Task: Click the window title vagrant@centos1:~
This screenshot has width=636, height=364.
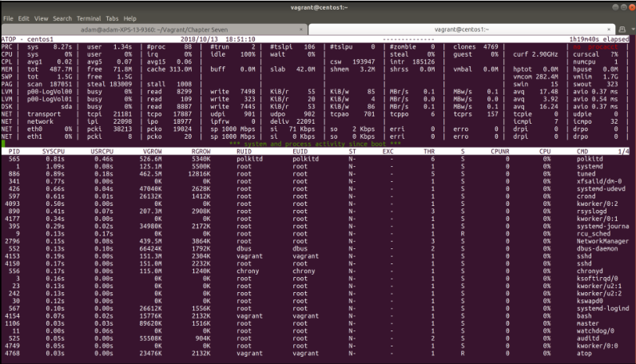Action: coord(320,7)
